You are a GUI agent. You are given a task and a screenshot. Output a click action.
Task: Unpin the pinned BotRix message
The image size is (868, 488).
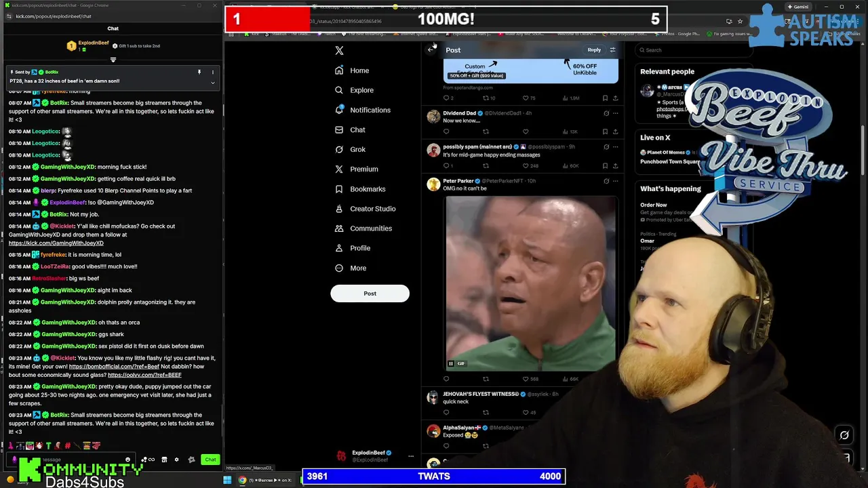pos(199,72)
